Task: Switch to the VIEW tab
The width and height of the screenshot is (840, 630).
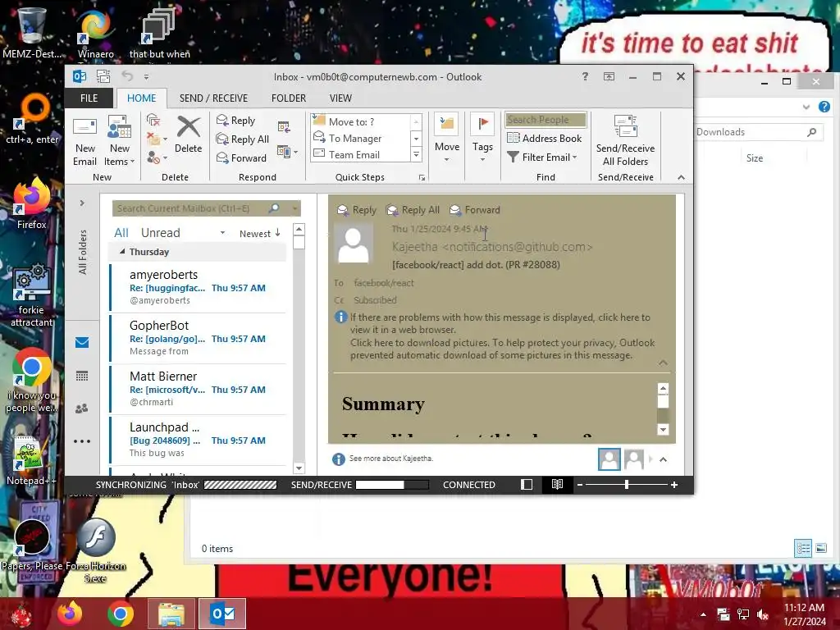Action: point(340,98)
